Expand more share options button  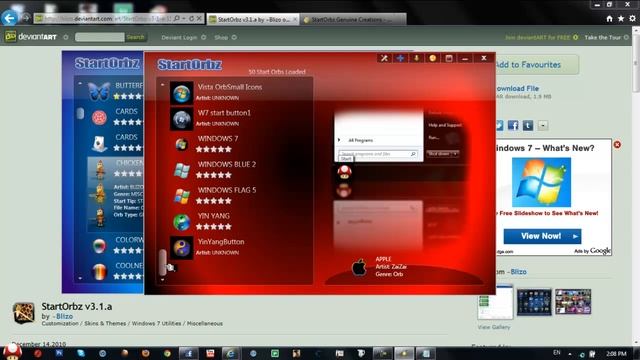pos(543,125)
